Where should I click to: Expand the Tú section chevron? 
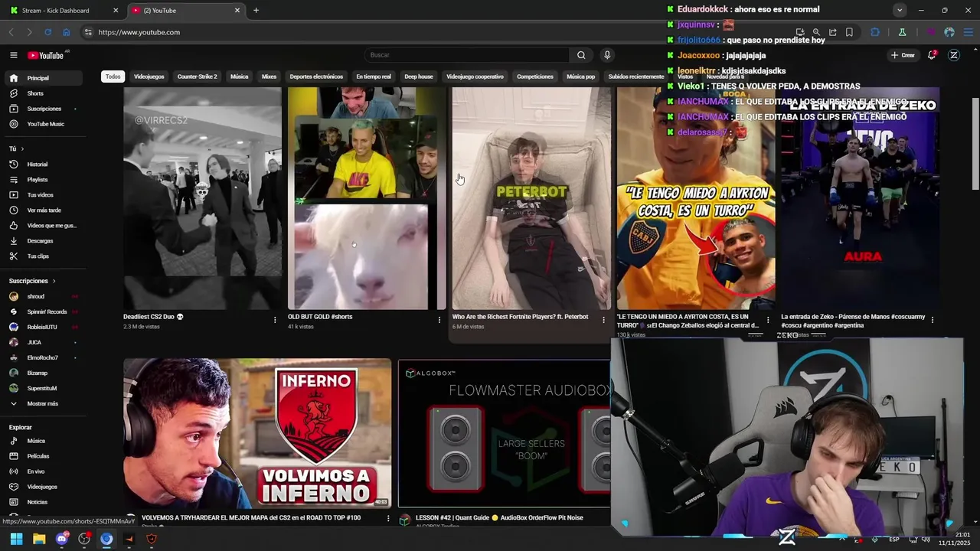point(22,149)
